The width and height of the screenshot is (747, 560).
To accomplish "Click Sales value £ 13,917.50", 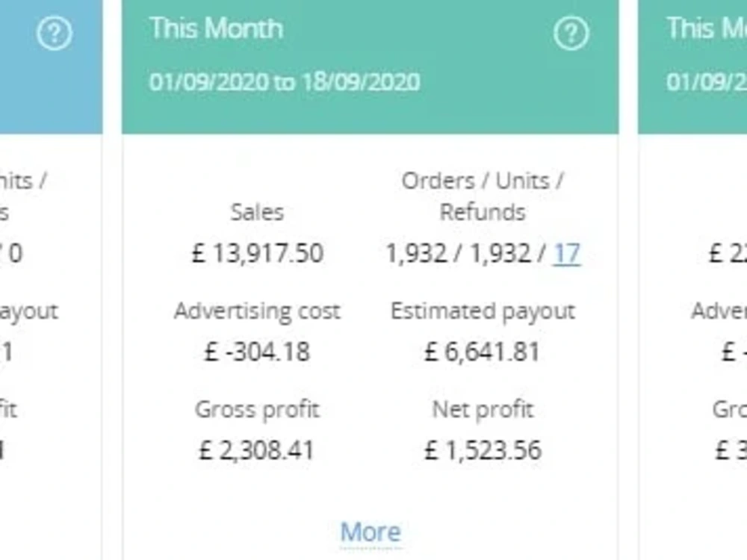I will (257, 253).
